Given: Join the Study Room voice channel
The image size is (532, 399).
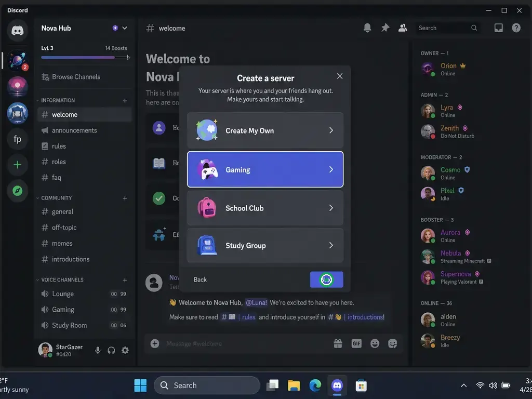Looking at the screenshot, I should tap(85, 325).
